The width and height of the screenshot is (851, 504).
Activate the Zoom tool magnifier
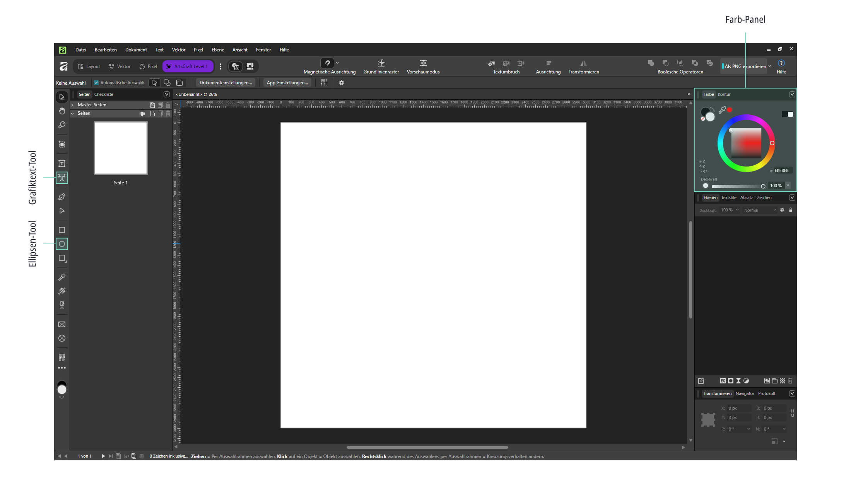coord(62,125)
